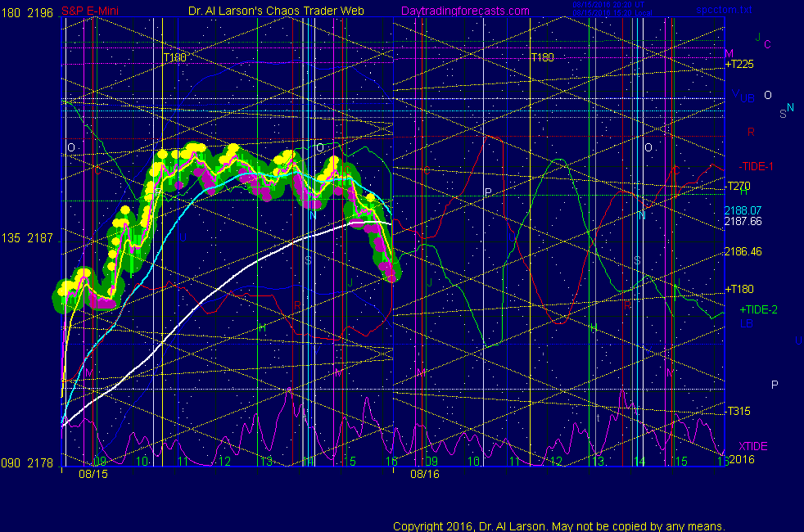
Task: Click the "Copyright 2016, Dr. Al Larson" notice
Action: [559, 526]
